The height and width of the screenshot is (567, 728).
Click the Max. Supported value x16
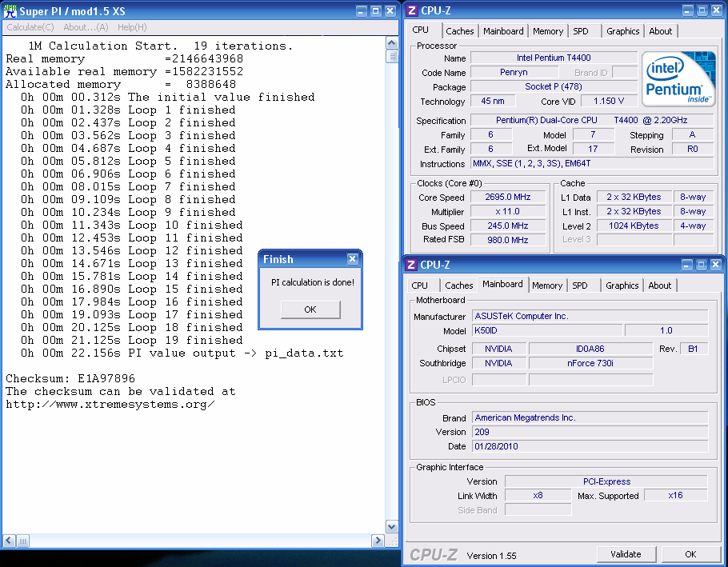pos(675,495)
